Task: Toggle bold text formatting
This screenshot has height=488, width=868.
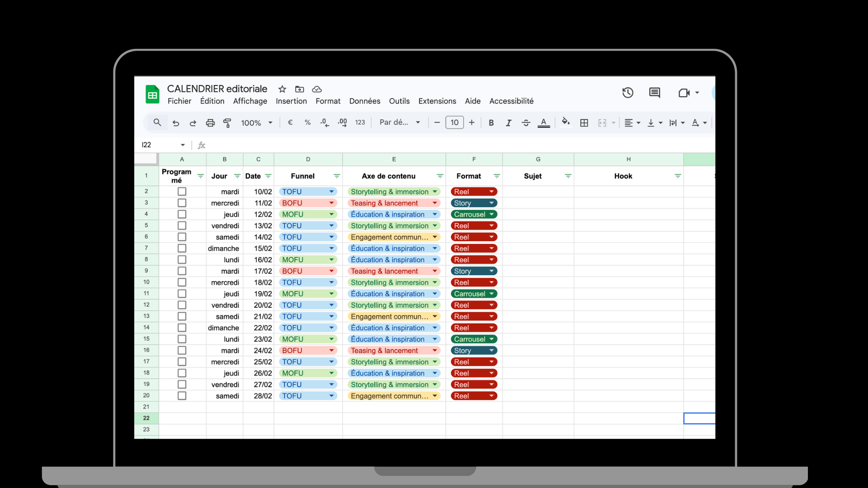Action: 491,123
